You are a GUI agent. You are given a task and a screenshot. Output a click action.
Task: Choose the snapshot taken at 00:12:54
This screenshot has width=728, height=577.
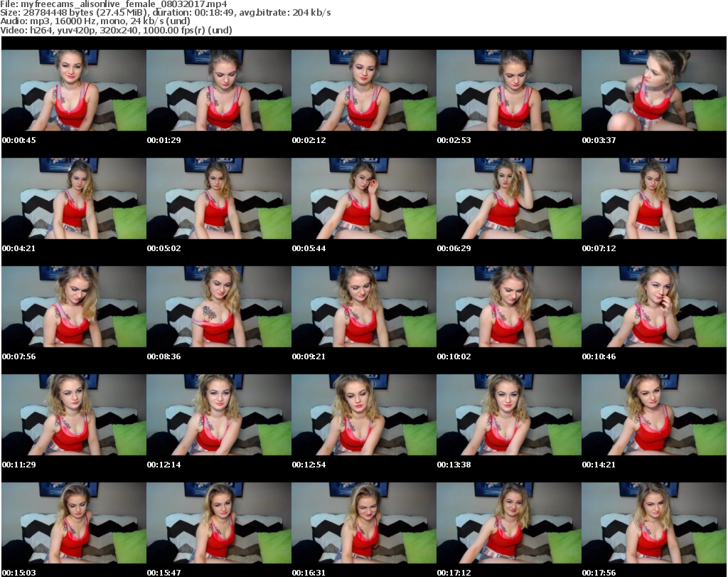pyautogui.click(x=363, y=415)
